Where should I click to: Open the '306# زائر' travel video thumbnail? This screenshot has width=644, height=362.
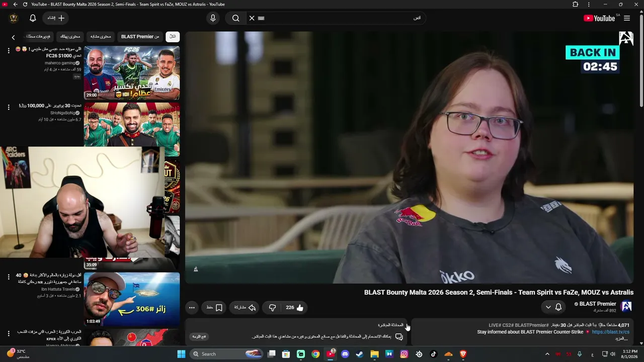pyautogui.click(x=132, y=299)
